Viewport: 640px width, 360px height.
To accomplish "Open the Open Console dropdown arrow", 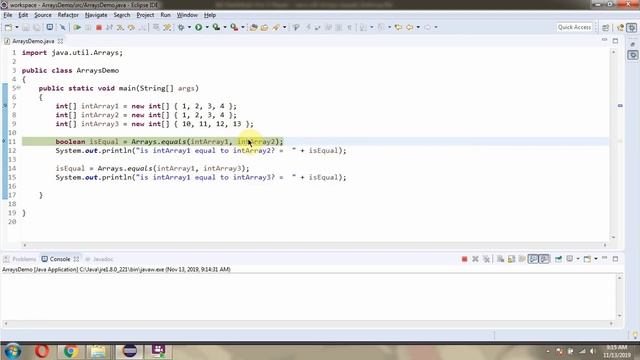I will [x=596, y=259].
